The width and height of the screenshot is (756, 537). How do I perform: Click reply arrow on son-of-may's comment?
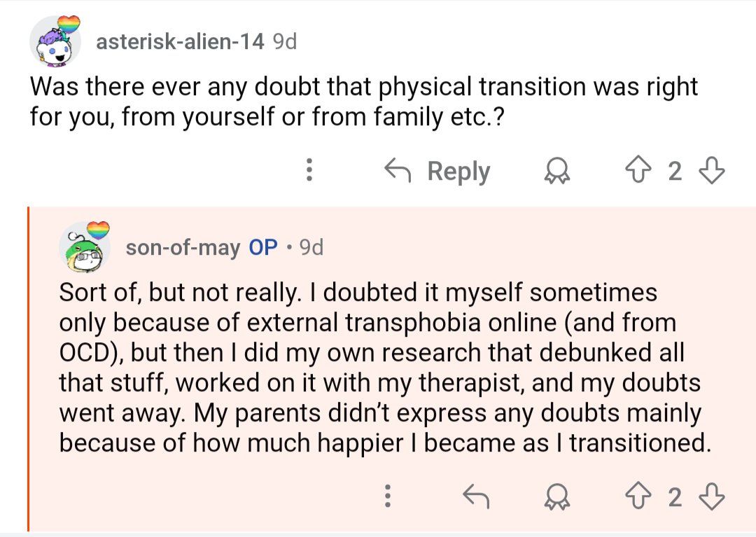pyautogui.click(x=477, y=497)
